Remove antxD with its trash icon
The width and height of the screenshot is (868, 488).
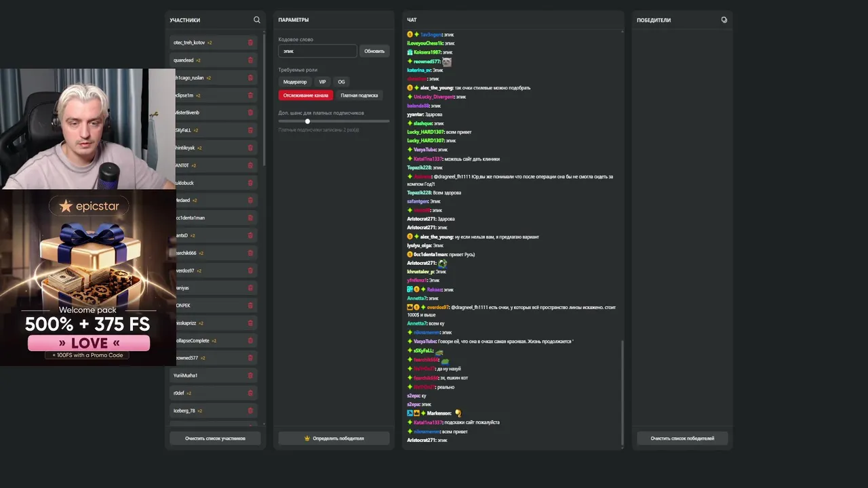click(x=250, y=236)
